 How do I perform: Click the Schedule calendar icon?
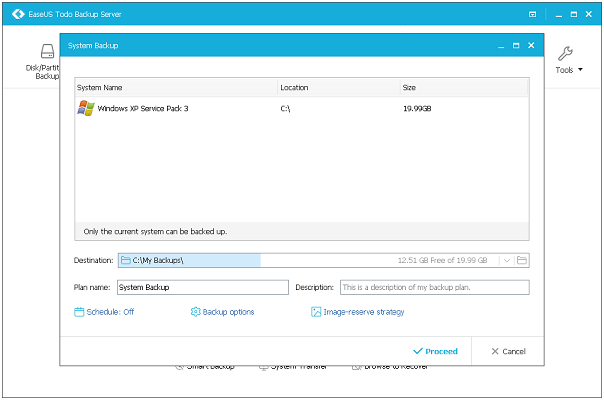(x=79, y=312)
